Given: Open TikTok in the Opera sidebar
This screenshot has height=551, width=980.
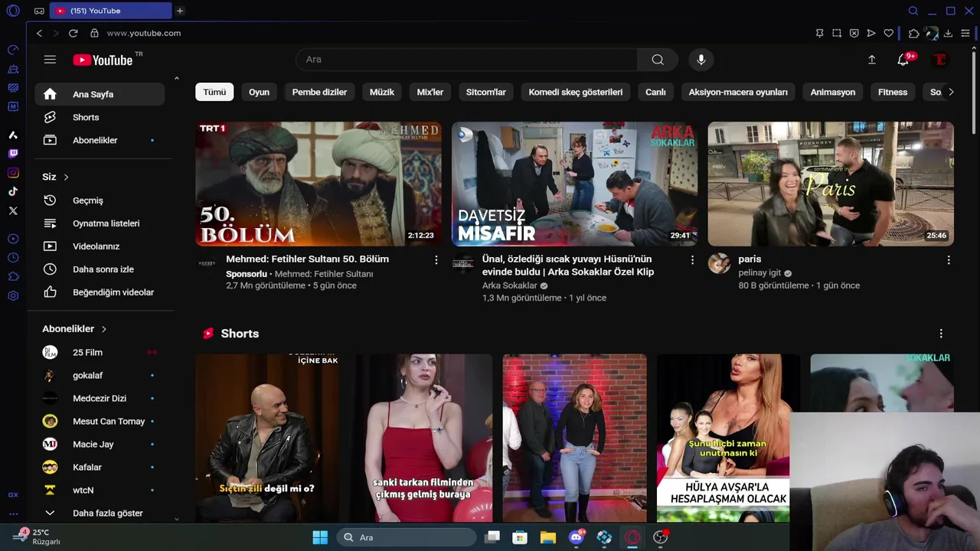Looking at the screenshot, I should click(x=13, y=191).
